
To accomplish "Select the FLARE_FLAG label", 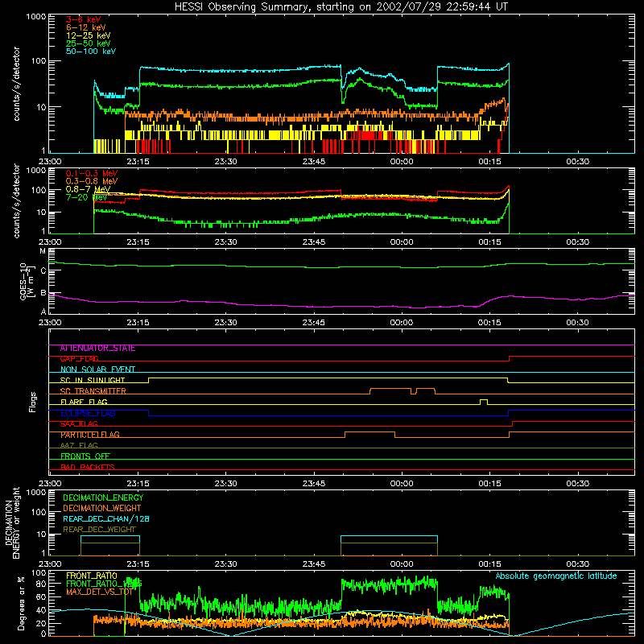I will (84, 402).
